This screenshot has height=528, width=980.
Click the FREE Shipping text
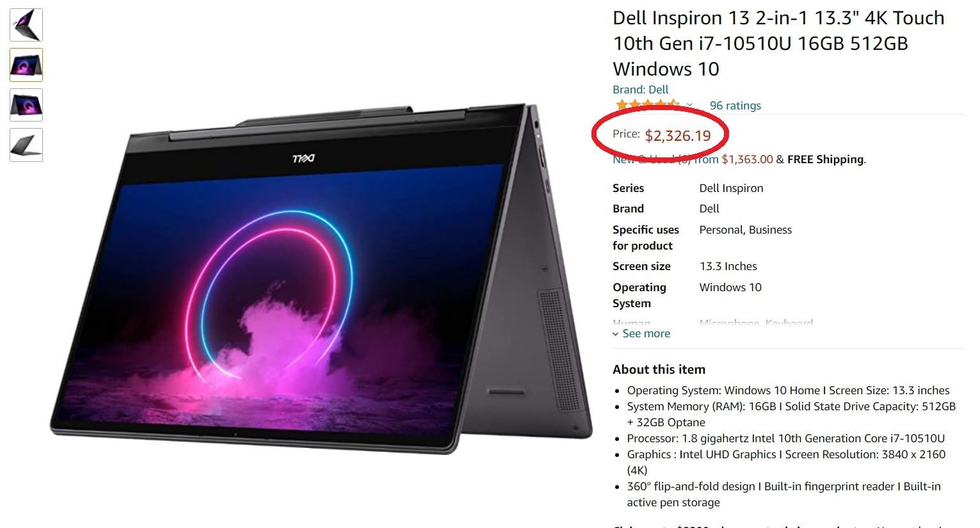825,159
